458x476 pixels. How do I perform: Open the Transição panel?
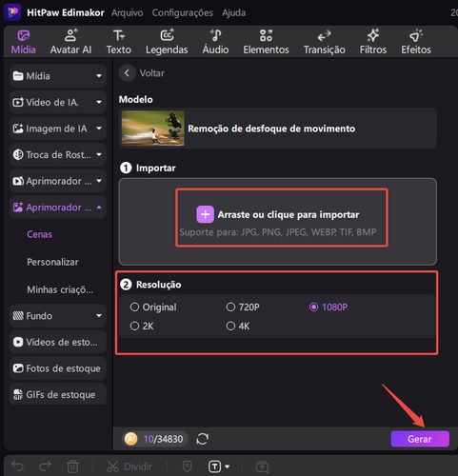pos(325,42)
